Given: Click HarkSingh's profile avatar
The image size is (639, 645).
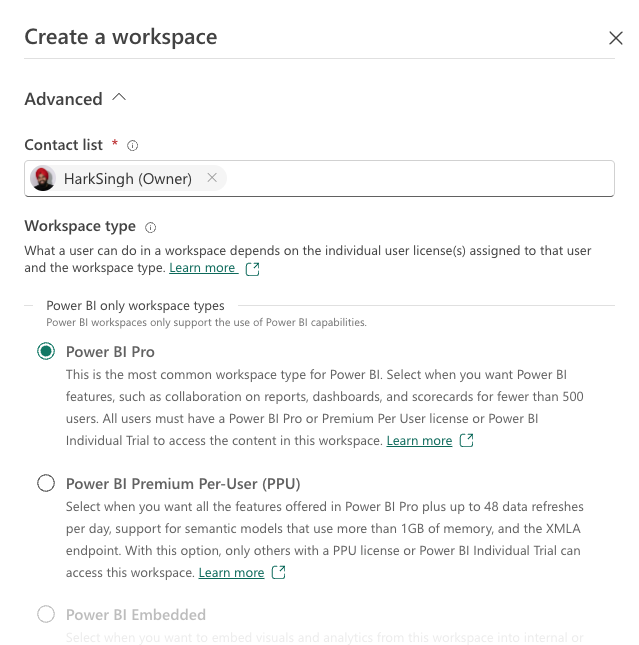Looking at the screenshot, I should (42, 178).
